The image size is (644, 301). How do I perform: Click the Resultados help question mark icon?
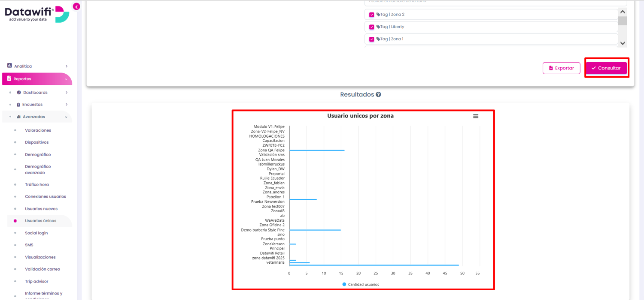[378, 94]
